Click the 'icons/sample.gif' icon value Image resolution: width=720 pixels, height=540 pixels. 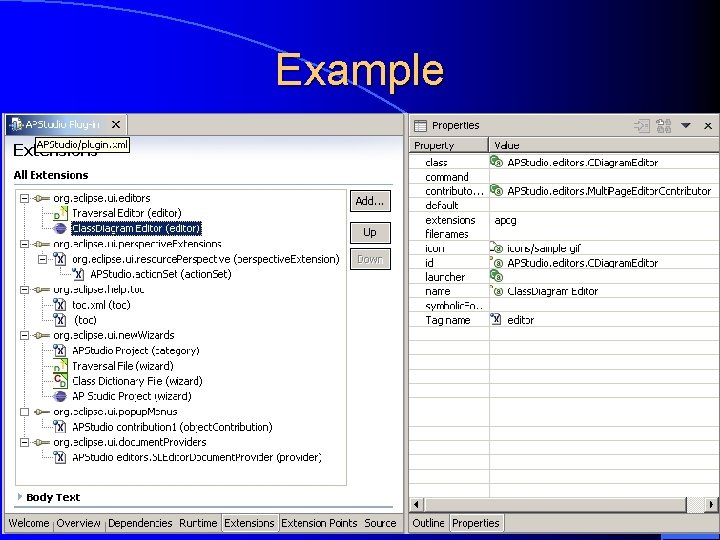pos(544,248)
